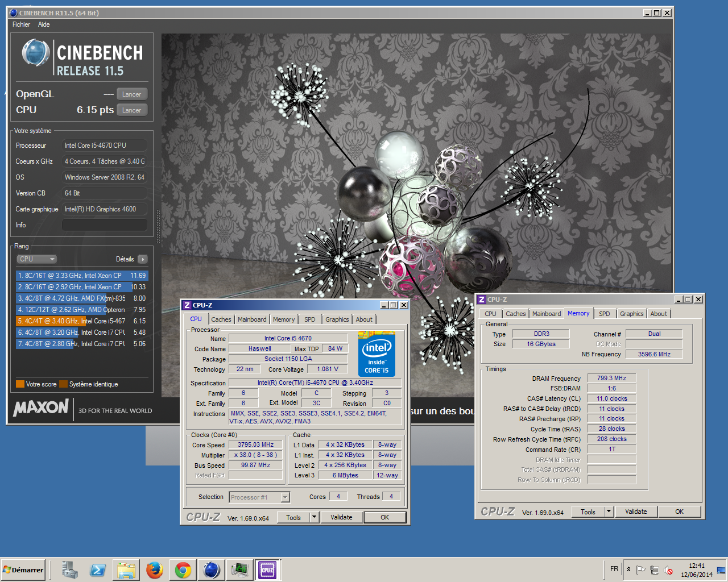Select ranking row 4C/8T @ 3.20 GHz

pos(82,332)
